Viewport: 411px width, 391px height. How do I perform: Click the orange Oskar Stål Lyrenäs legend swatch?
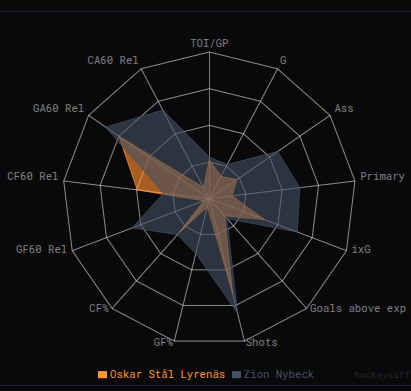tap(102, 374)
